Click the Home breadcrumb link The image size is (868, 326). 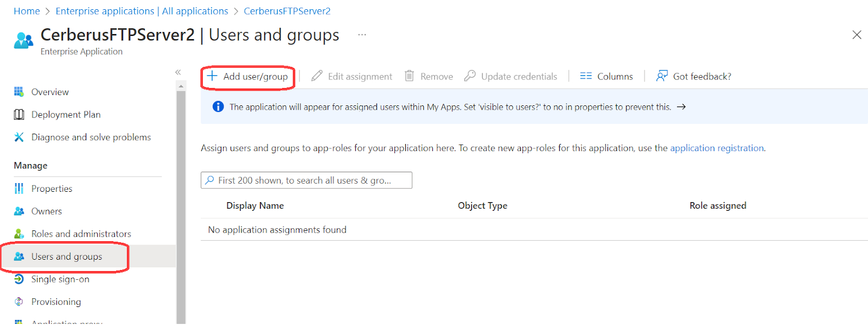(27, 11)
